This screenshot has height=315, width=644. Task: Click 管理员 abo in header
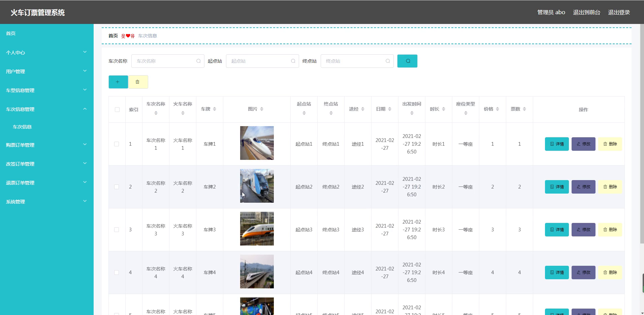click(551, 12)
